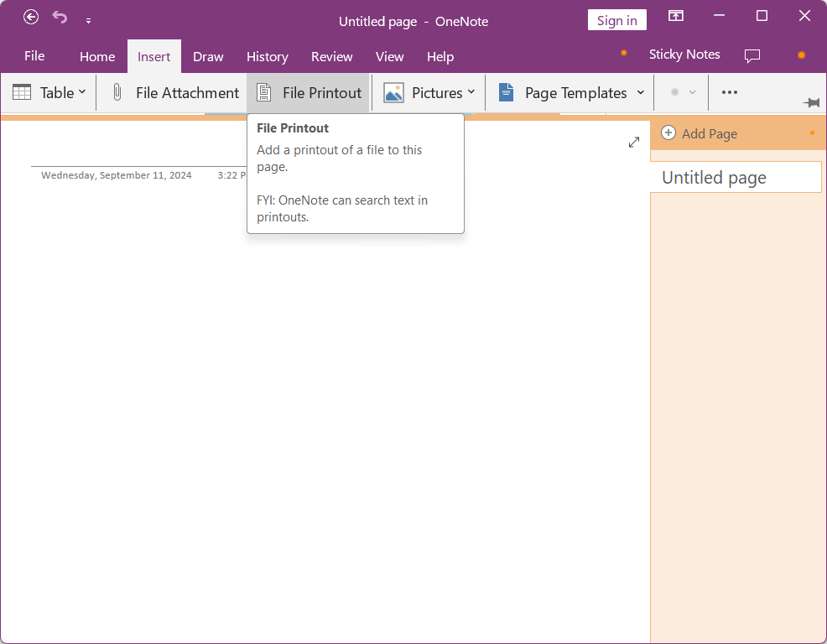Select Untitled page in page list
The height and width of the screenshot is (644, 827).
coord(736,177)
